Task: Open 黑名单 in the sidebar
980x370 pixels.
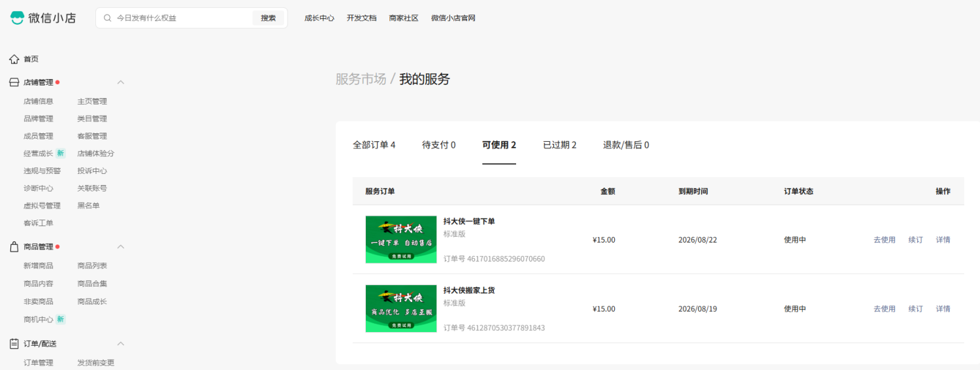Action: point(88,205)
